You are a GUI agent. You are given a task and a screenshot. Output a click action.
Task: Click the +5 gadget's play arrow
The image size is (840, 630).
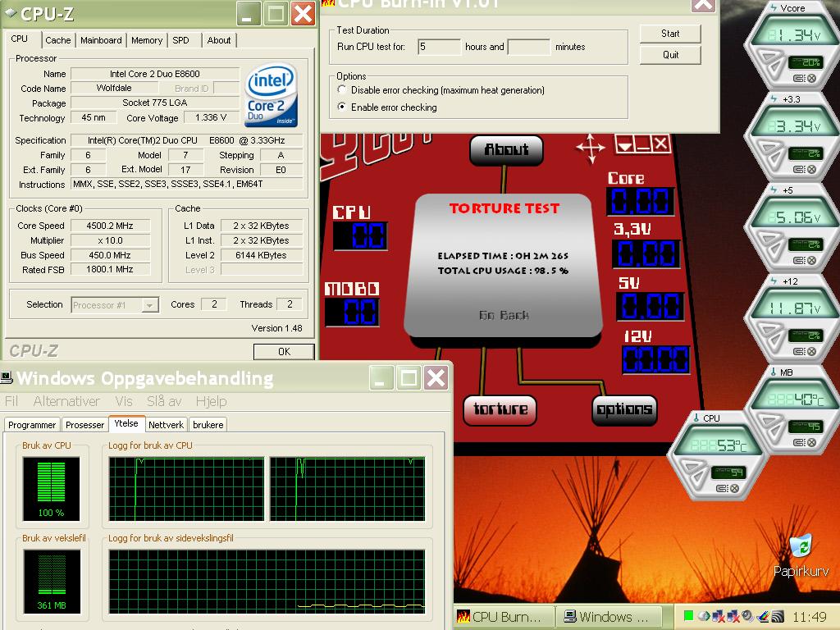point(771,245)
